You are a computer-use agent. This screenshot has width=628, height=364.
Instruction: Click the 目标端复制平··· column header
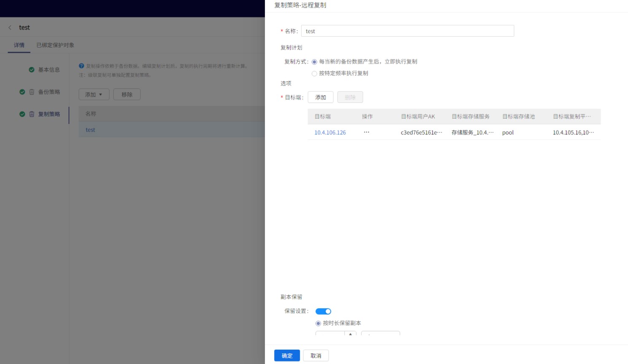[572, 116]
